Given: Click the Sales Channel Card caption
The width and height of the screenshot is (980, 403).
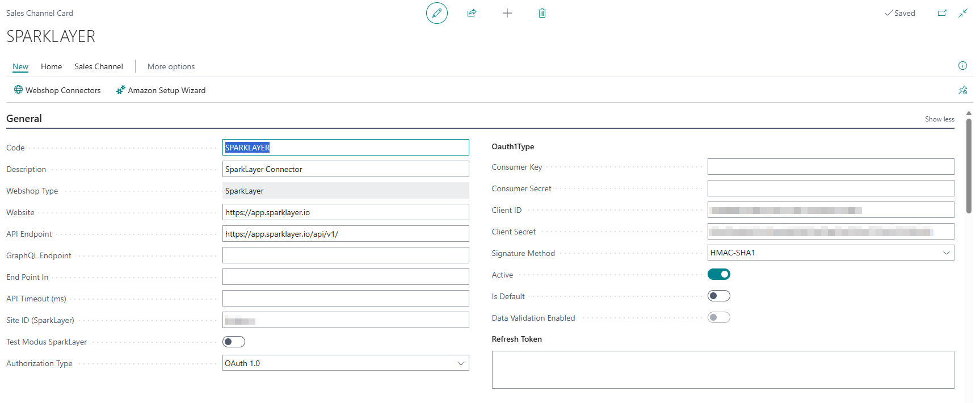Looking at the screenshot, I should [40, 13].
